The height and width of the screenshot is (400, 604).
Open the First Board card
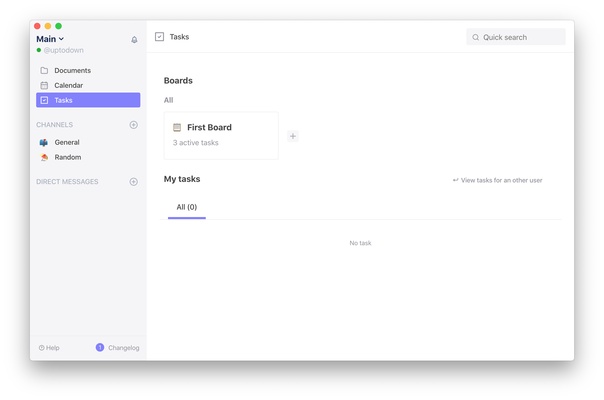[221, 136]
